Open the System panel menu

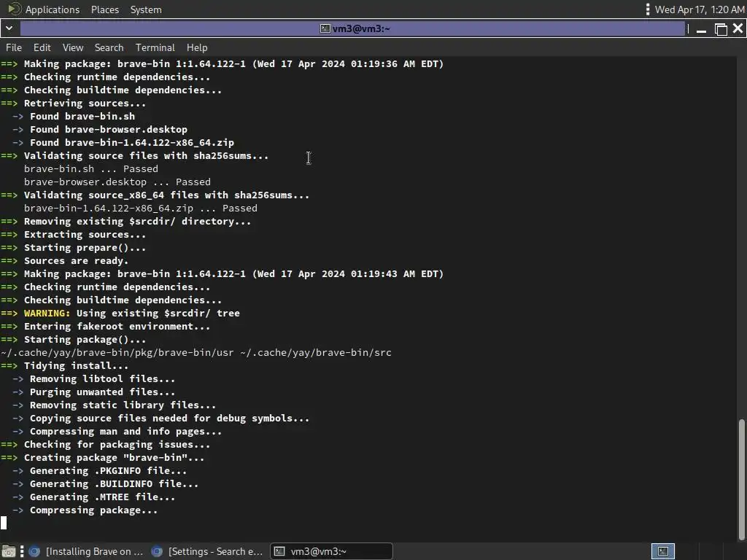[x=146, y=9]
